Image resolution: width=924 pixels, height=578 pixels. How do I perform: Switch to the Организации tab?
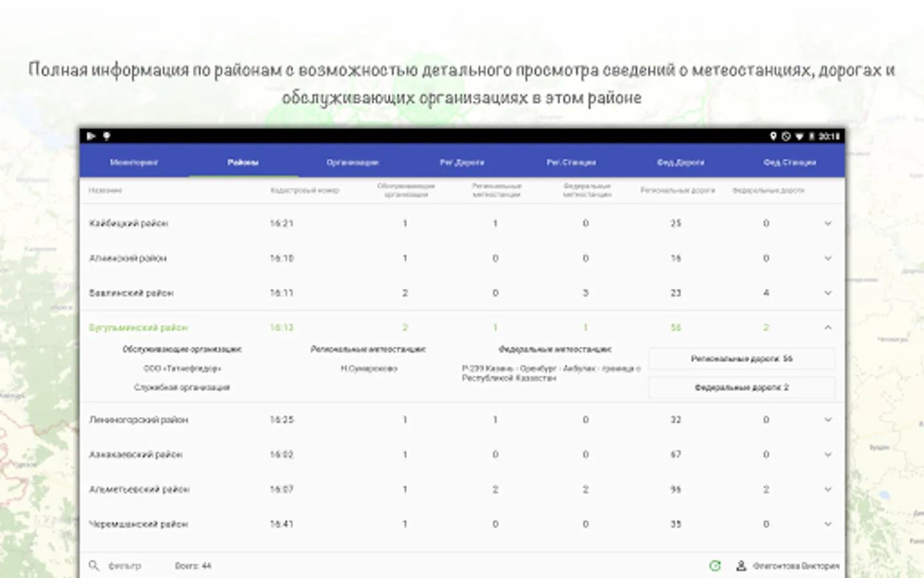click(352, 162)
